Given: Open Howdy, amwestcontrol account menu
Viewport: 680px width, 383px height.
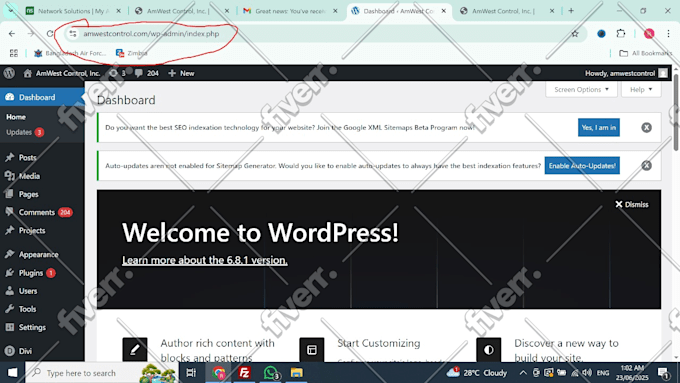Looking at the screenshot, I should point(626,73).
